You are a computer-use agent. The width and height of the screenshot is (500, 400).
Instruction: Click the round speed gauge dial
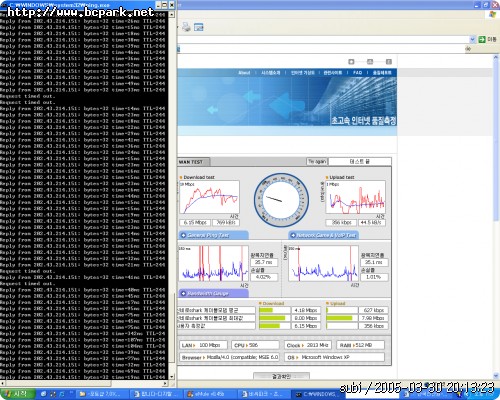point(281,200)
